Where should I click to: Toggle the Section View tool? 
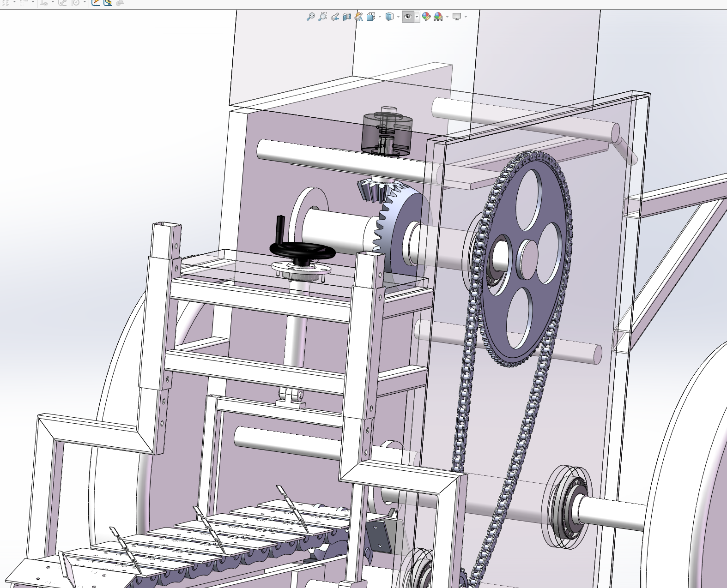click(347, 17)
